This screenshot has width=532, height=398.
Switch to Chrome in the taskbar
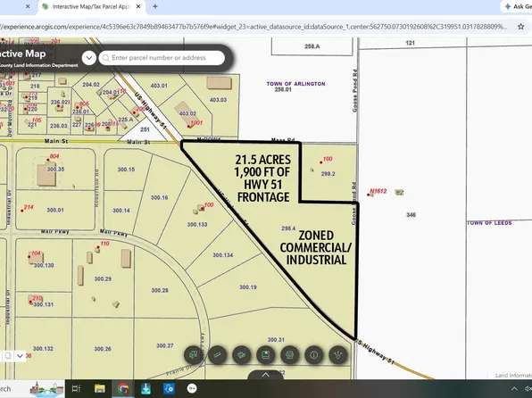[x=123, y=388]
